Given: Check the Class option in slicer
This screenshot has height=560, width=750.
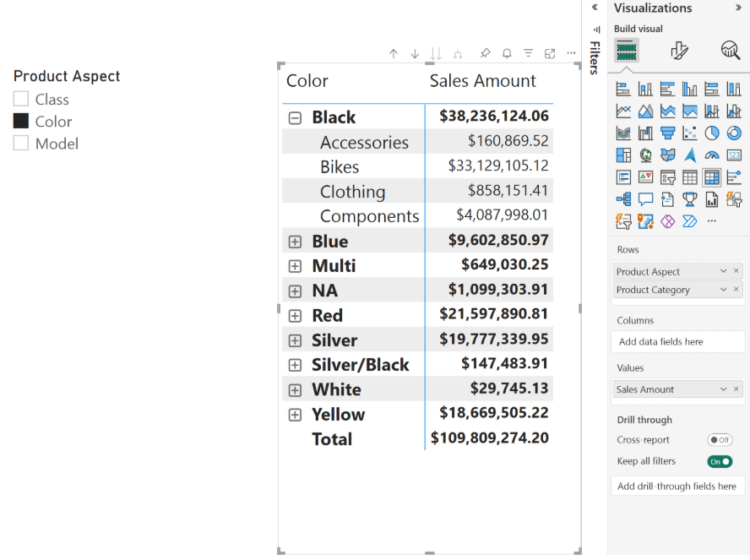Looking at the screenshot, I should point(21,99).
